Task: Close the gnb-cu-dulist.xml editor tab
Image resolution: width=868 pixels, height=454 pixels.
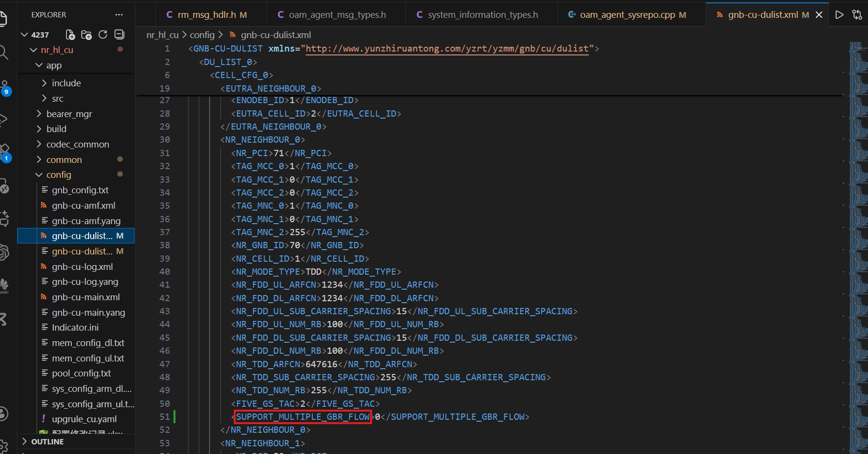Action: 819,15
